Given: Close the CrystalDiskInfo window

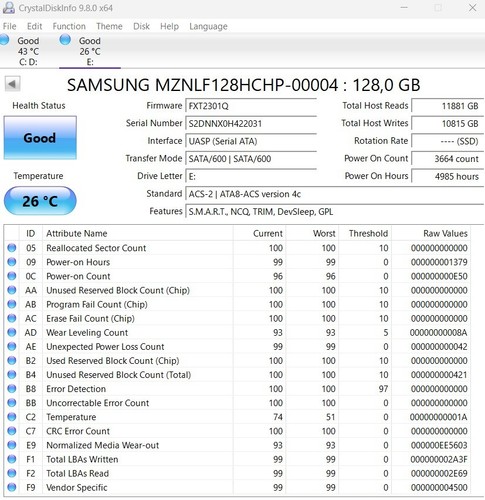Looking at the screenshot, I should [x=473, y=8].
